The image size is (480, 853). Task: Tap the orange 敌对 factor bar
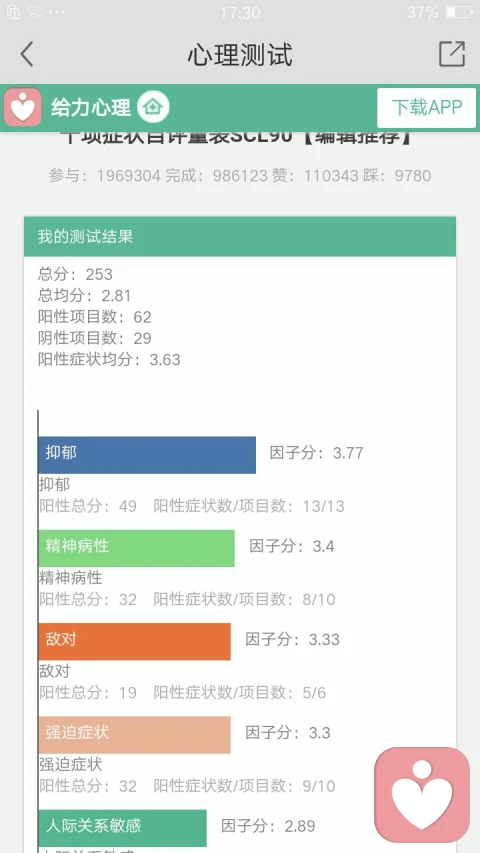[x=134, y=641]
